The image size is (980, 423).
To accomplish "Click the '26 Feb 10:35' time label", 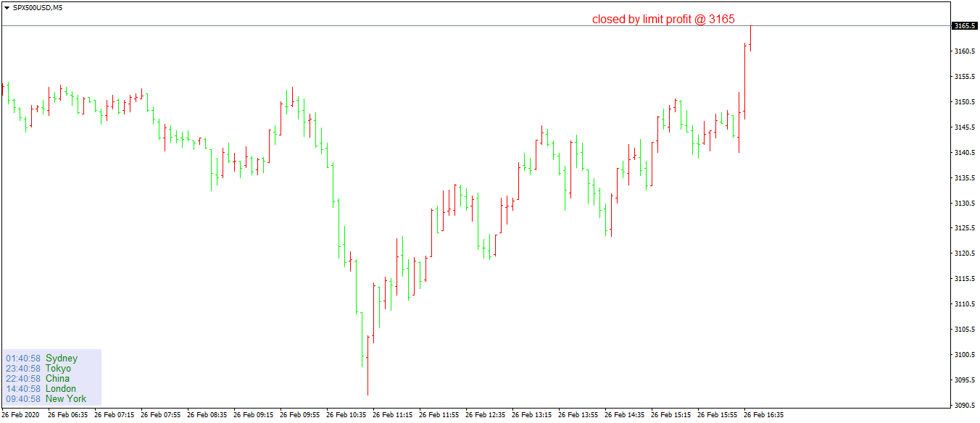I will coord(346,416).
